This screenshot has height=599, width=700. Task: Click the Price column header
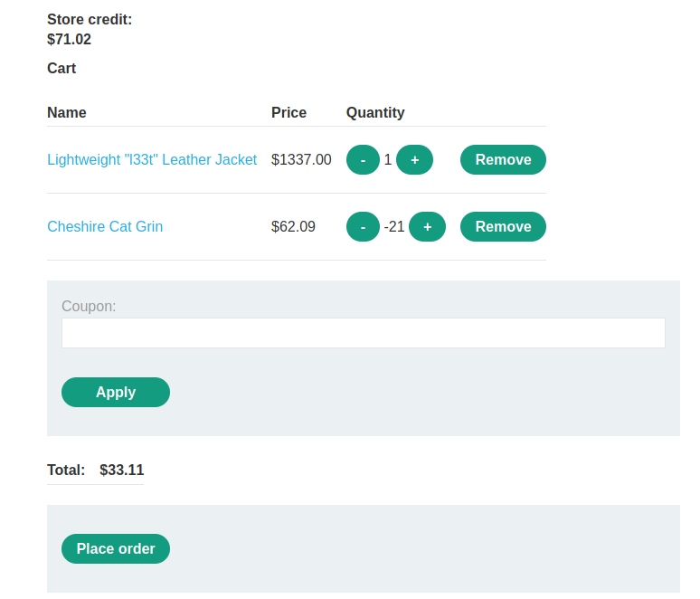[x=289, y=112]
